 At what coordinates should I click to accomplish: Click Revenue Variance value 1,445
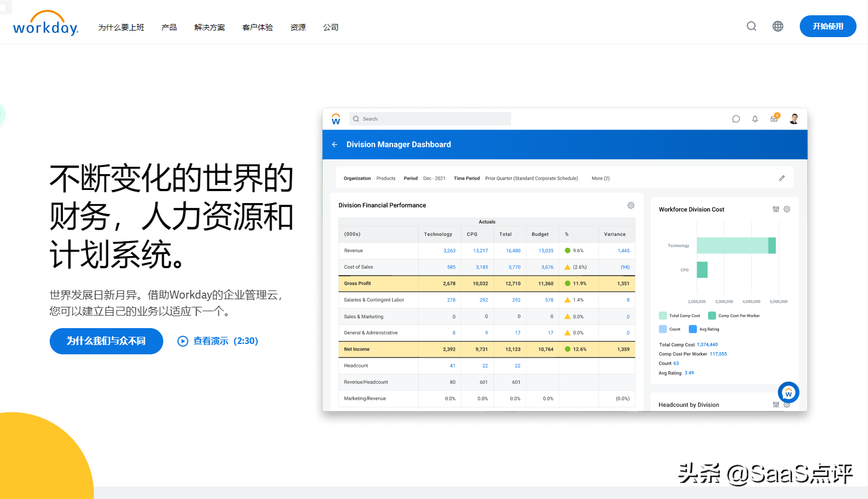(x=623, y=251)
